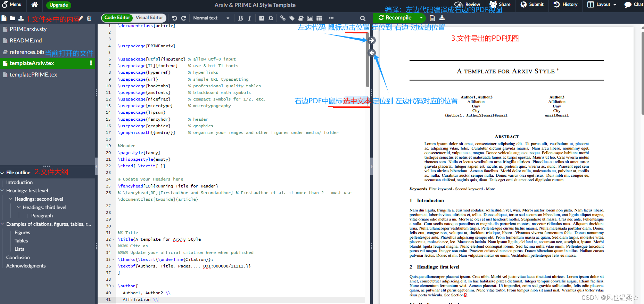Recompile the document

[395, 18]
